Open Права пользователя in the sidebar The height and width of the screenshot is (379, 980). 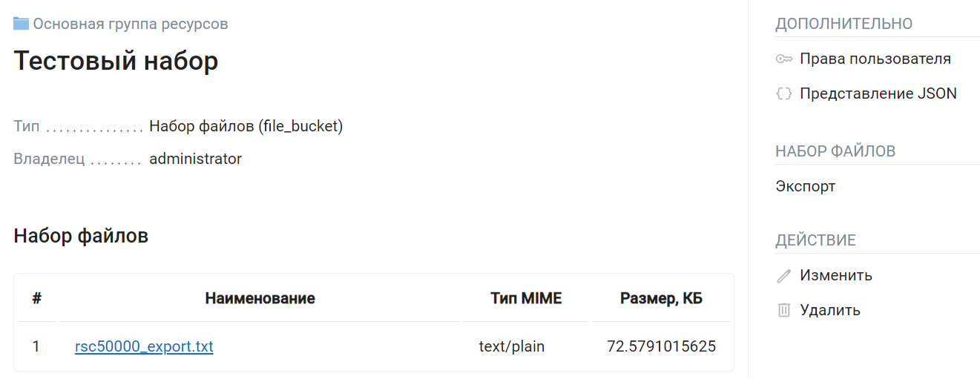click(875, 59)
